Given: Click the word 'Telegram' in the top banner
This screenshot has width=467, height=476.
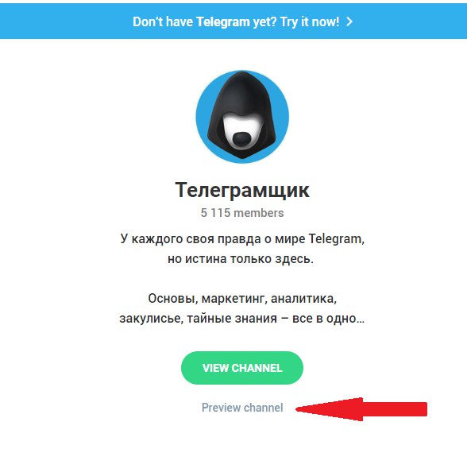Looking at the screenshot, I should coord(223,22).
